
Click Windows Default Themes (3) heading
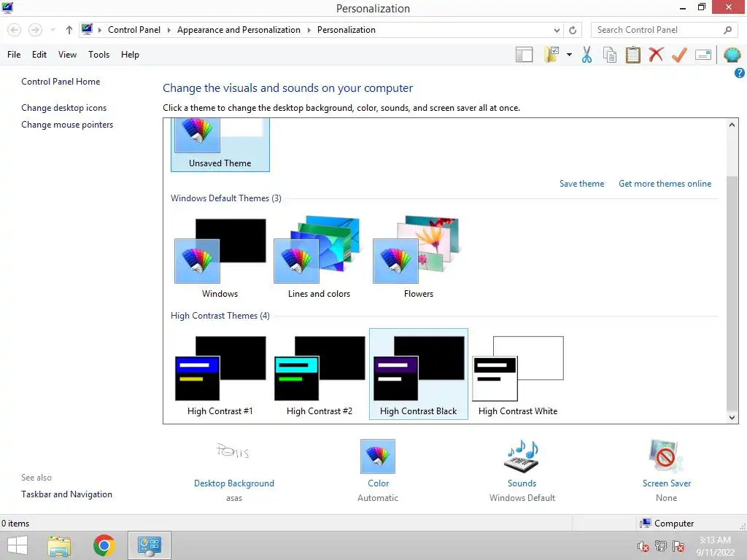pos(226,198)
